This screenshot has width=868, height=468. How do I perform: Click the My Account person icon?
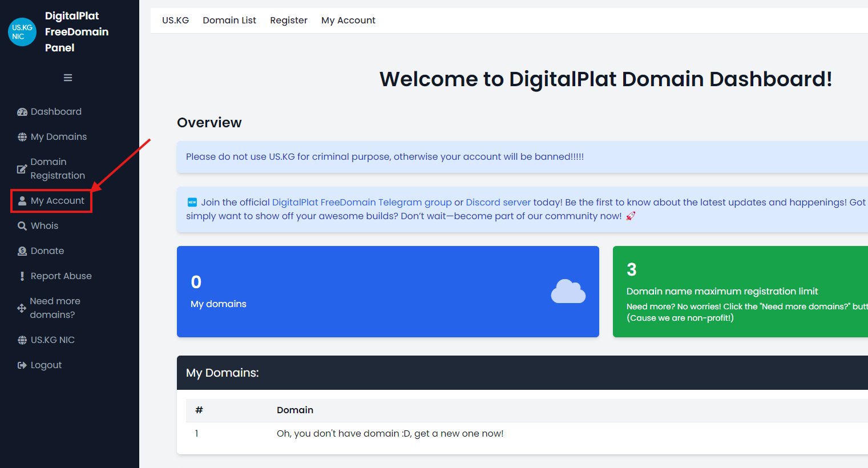pos(22,201)
